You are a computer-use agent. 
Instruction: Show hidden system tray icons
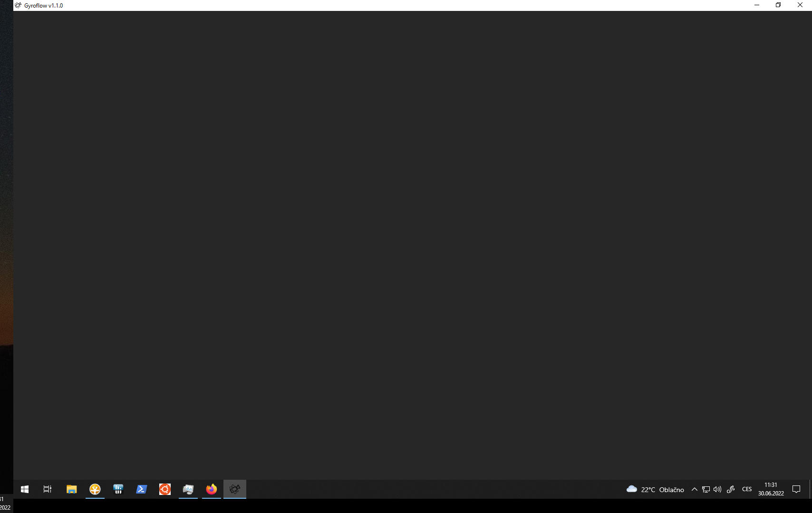point(695,489)
